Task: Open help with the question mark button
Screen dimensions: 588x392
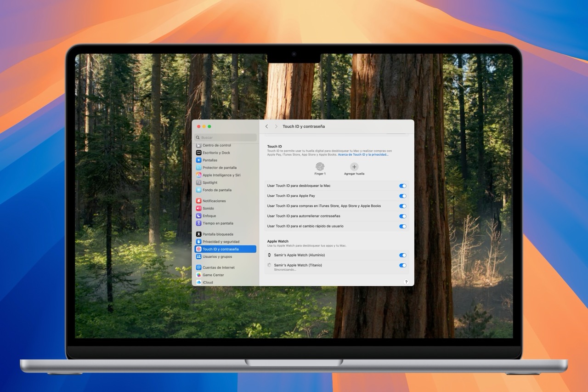Action: (406, 282)
